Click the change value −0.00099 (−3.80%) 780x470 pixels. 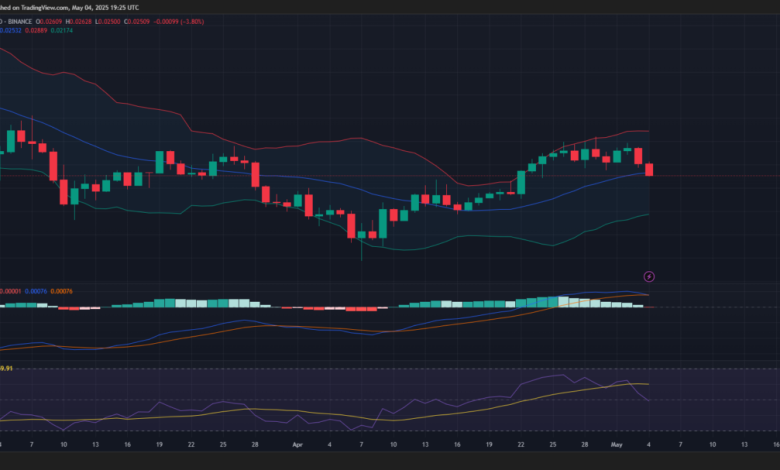pyautogui.click(x=179, y=22)
